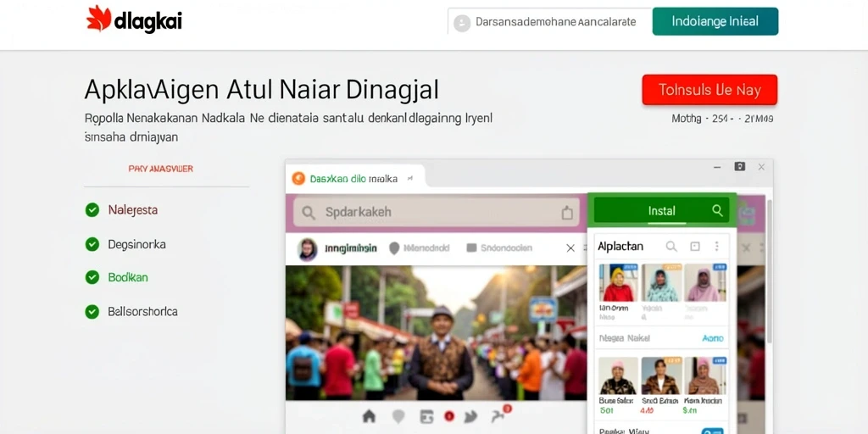Click the double arrow forward icon
The width and height of the screenshot is (868, 434).
pos(471,417)
